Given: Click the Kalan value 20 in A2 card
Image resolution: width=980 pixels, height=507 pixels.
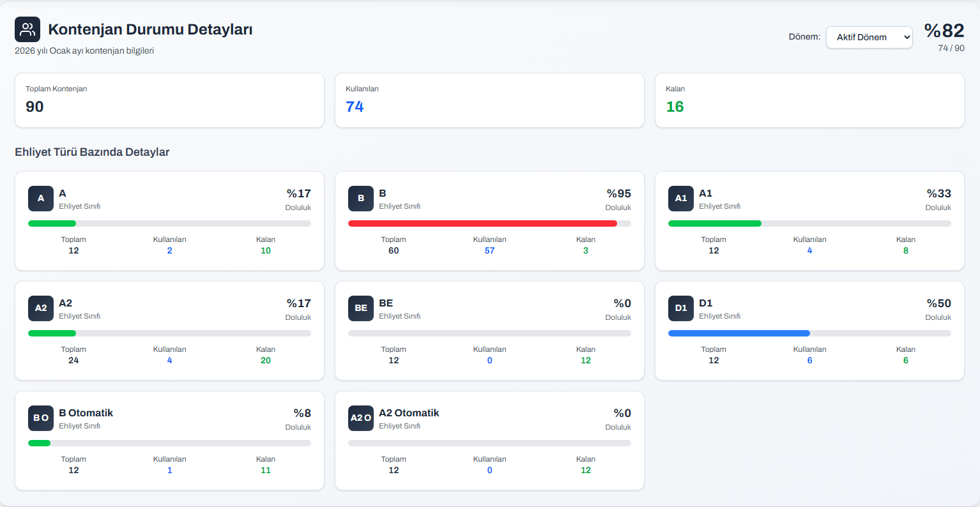Looking at the screenshot, I should click(x=266, y=361).
